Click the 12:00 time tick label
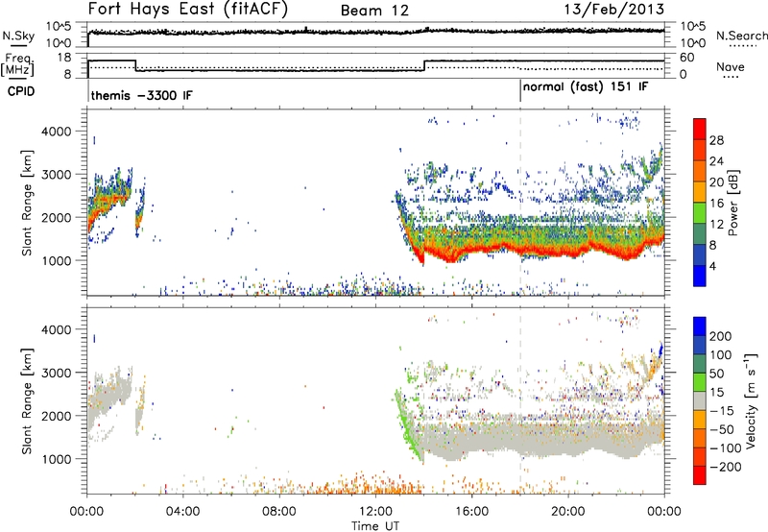This screenshot has height=532, width=768. [x=375, y=512]
